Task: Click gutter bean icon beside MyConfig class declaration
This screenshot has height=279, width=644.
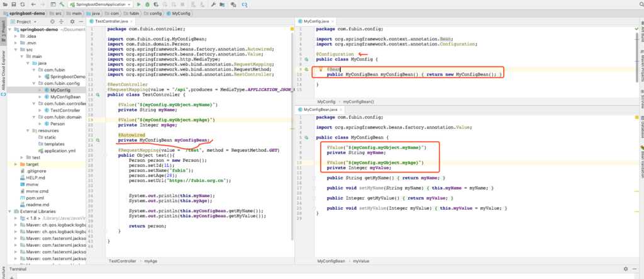Action: (306, 60)
